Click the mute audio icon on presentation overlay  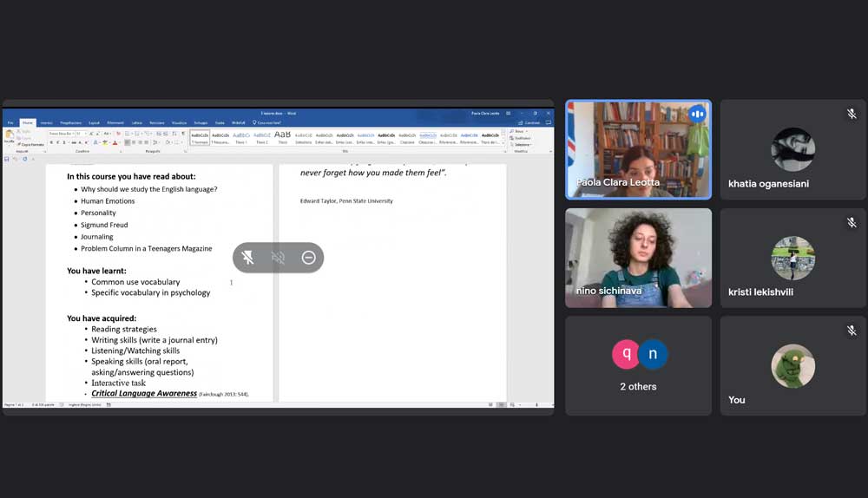(279, 258)
